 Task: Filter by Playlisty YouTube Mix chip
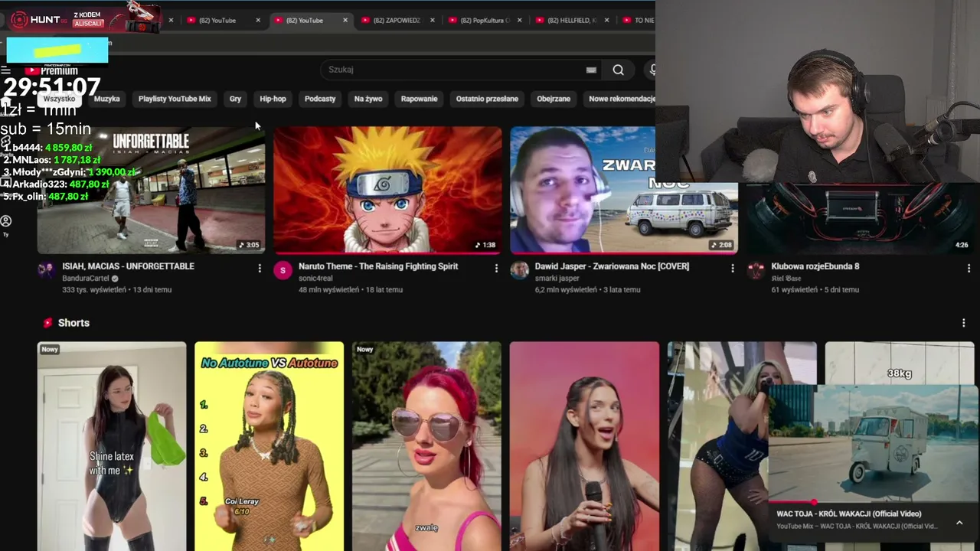coord(175,99)
